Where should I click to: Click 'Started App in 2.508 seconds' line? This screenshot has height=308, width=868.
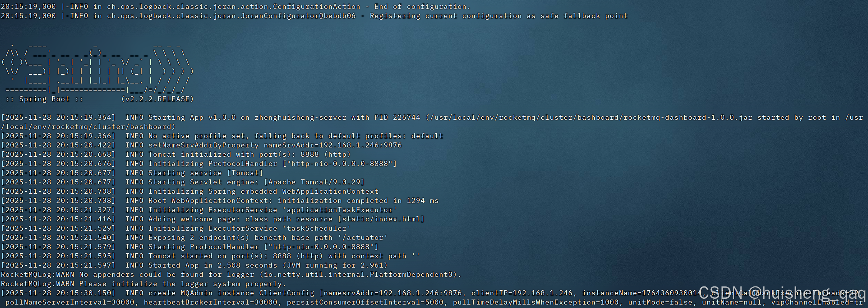click(195, 265)
